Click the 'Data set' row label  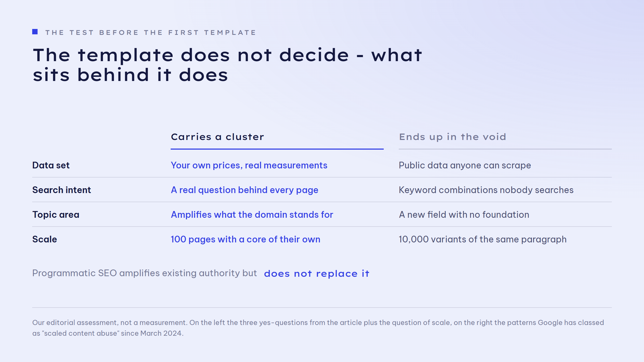(51, 165)
